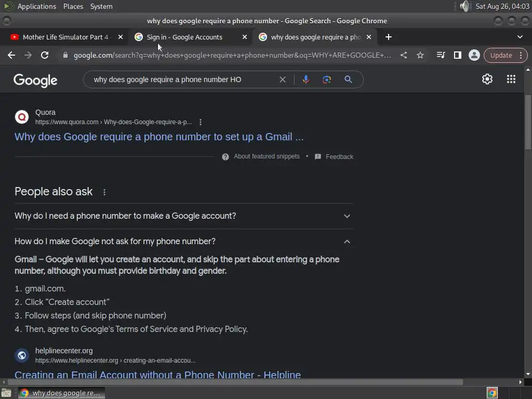Toggle Chrome side panel

coord(457,55)
